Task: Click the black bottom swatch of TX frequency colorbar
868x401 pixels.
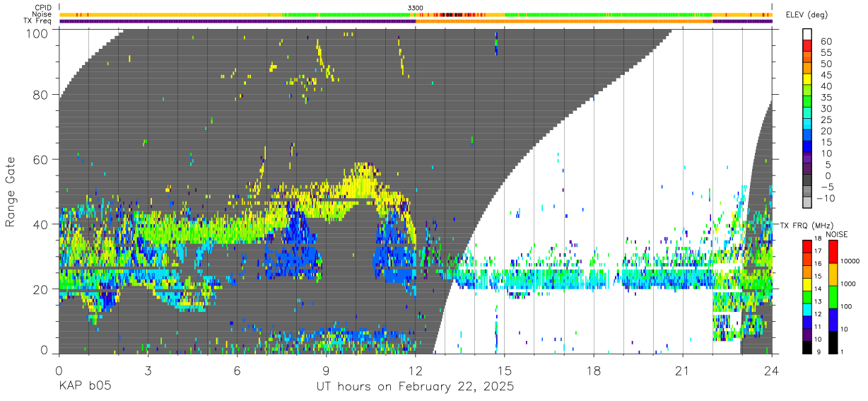Action: click(807, 346)
